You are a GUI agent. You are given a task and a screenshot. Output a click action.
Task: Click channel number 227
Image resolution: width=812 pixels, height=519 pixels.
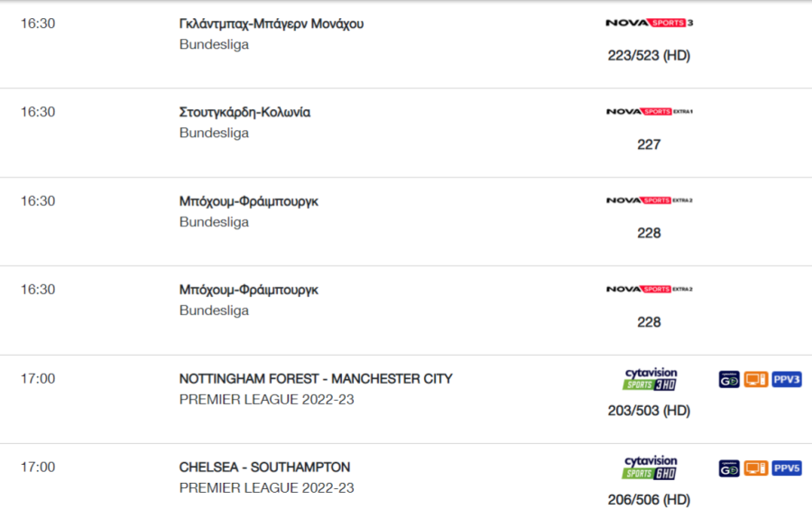[649, 144]
